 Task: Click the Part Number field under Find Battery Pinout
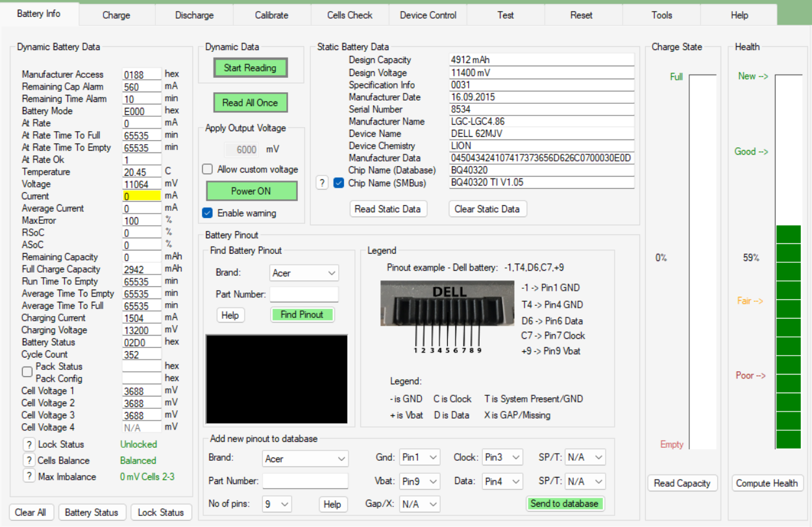(x=304, y=295)
